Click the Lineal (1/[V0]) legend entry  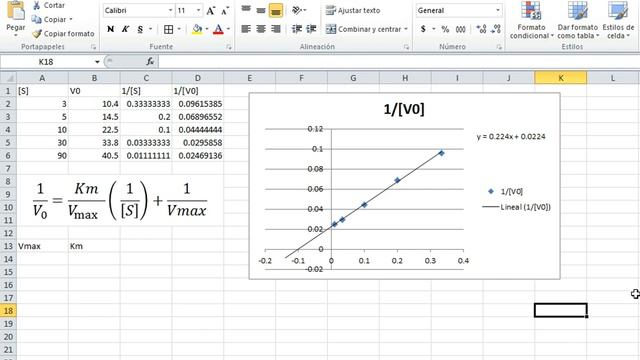(x=517, y=207)
